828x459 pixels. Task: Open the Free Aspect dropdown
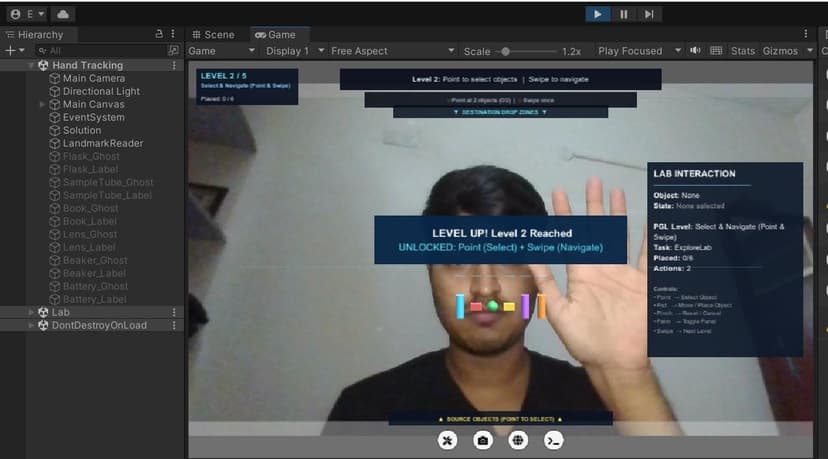pyautogui.click(x=392, y=51)
